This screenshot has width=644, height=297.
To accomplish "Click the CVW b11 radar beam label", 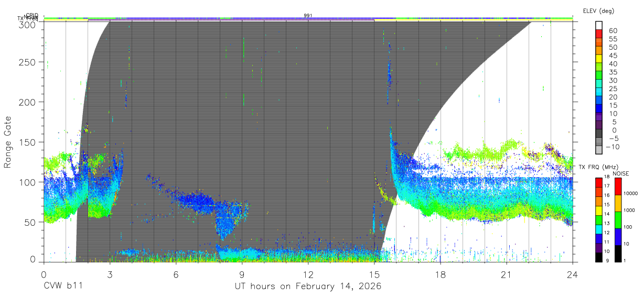I will (x=63, y=286).
